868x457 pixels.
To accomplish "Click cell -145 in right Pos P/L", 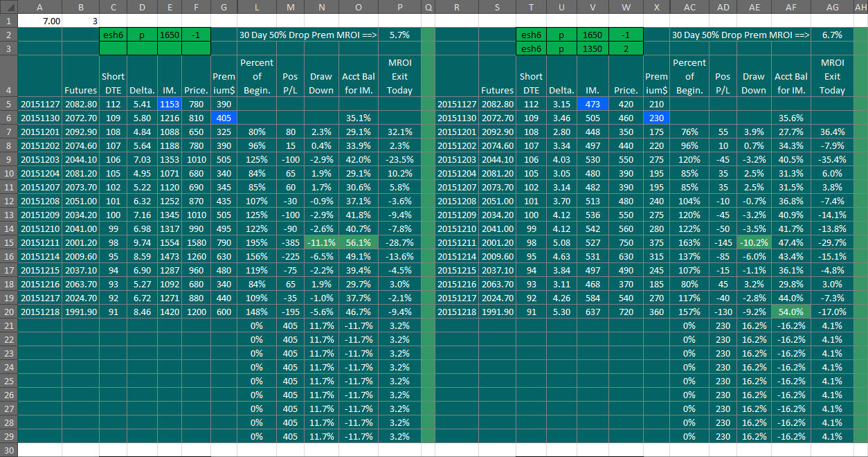I will click(x=723, y=242).
